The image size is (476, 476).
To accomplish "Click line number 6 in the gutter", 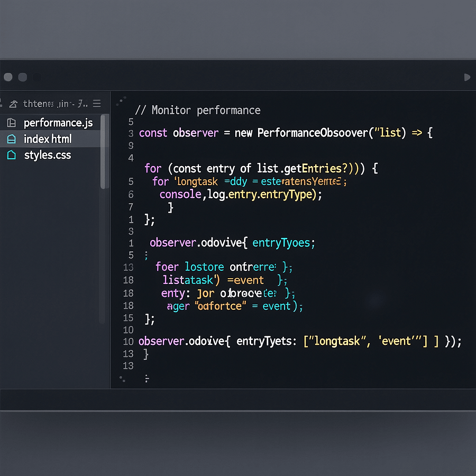I will 131,194.
